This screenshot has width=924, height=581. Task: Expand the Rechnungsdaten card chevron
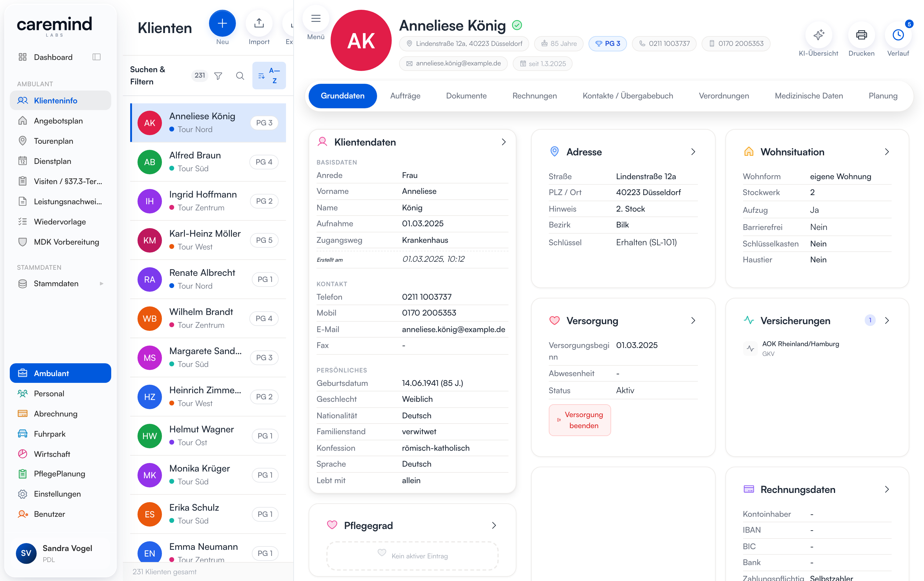click(x=887, y=490)
